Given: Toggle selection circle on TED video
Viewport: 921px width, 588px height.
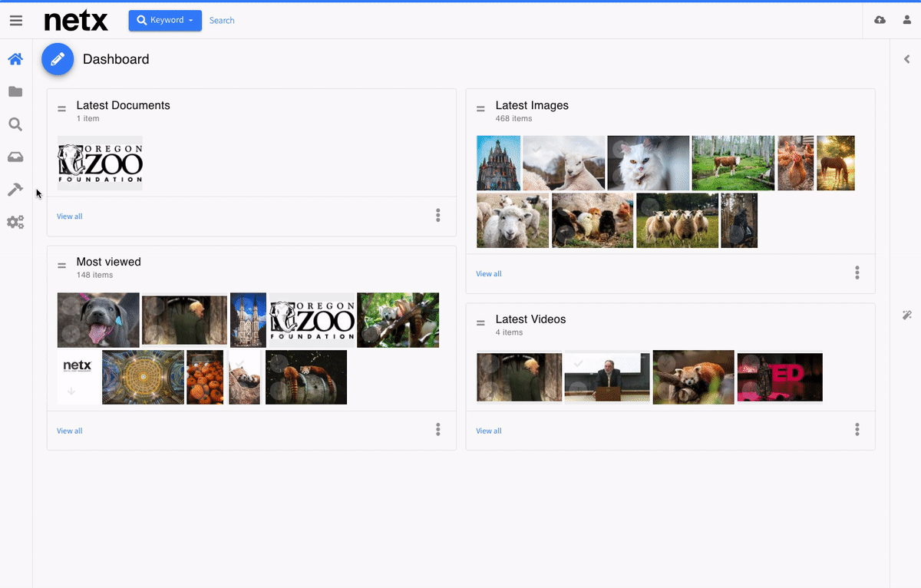Looking at the screenshot, I should pos(751,363).
